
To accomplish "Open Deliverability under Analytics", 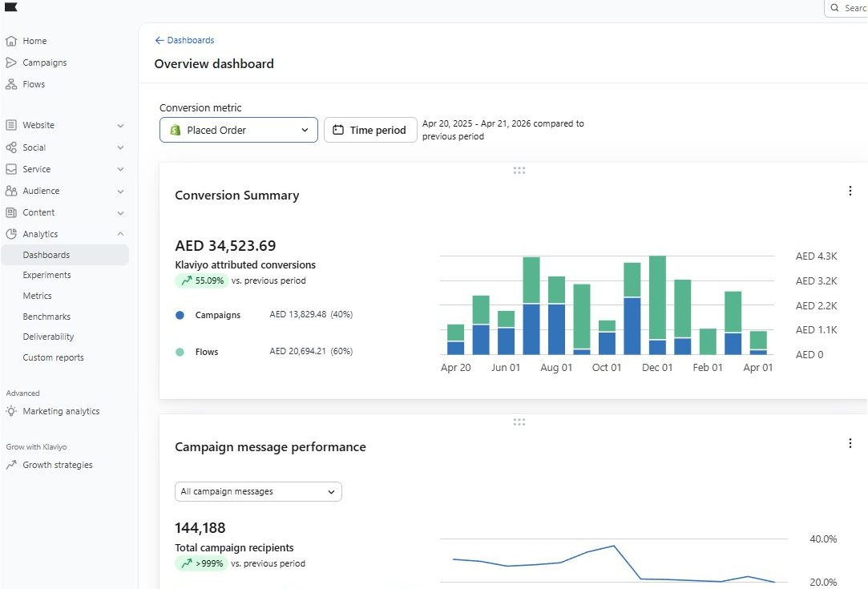I will click(48, 337).
